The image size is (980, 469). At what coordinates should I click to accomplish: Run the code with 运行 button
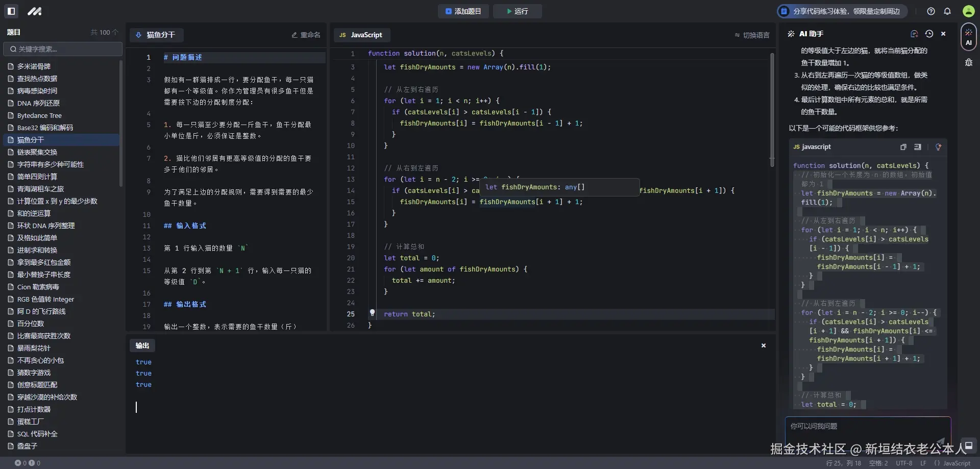click(x=518, y=11)
